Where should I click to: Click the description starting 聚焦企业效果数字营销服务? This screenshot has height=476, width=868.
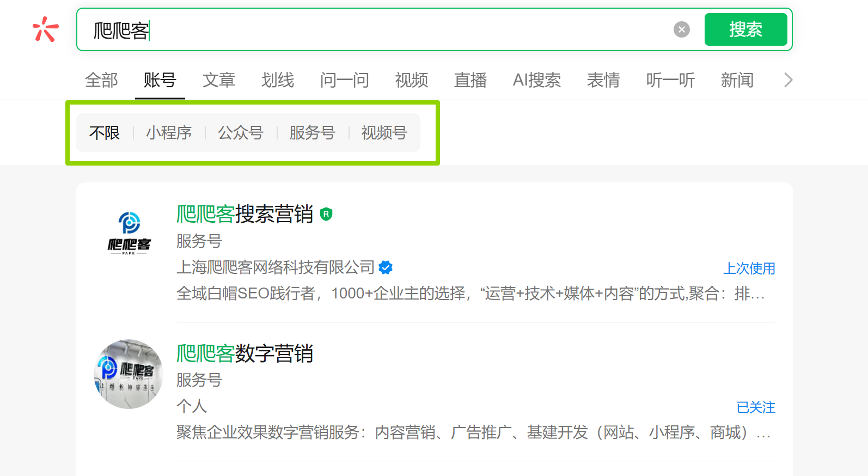point(473,432)
